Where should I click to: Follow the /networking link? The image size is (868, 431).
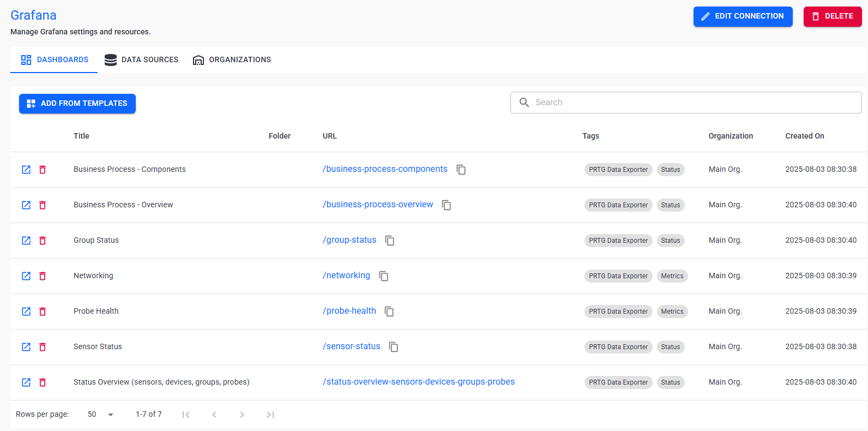(x=346, y=276)
